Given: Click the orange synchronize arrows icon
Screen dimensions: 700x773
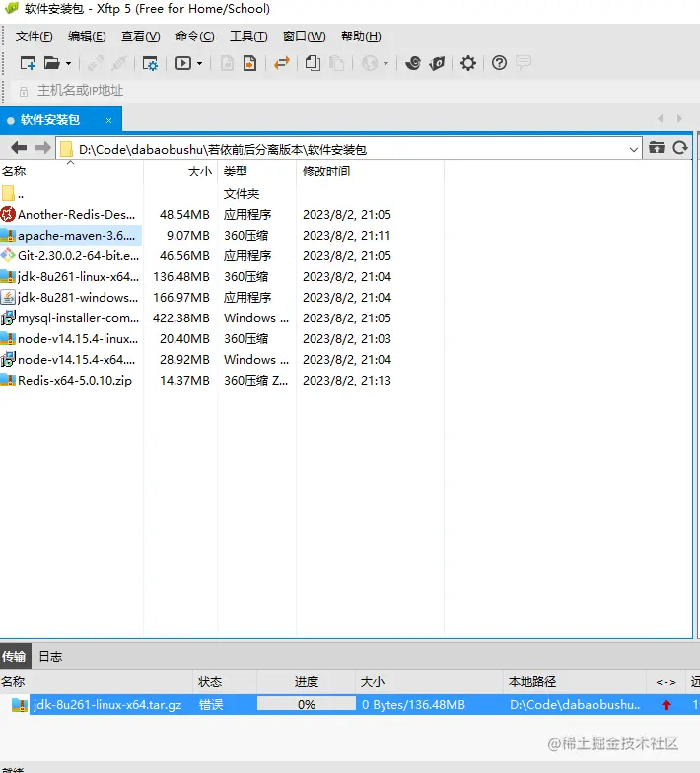Looking at the screenshot, I should [x=282, y=63].
